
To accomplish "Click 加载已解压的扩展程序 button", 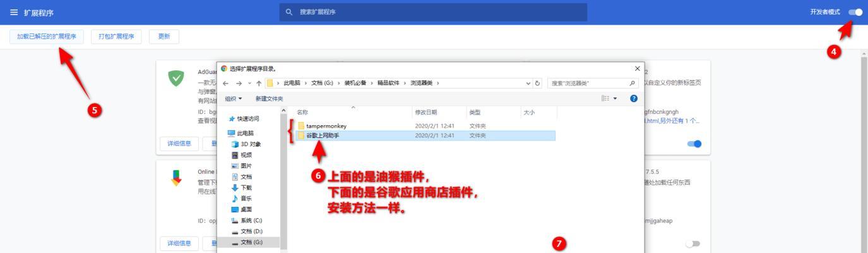I will click(x=47, y=37).
